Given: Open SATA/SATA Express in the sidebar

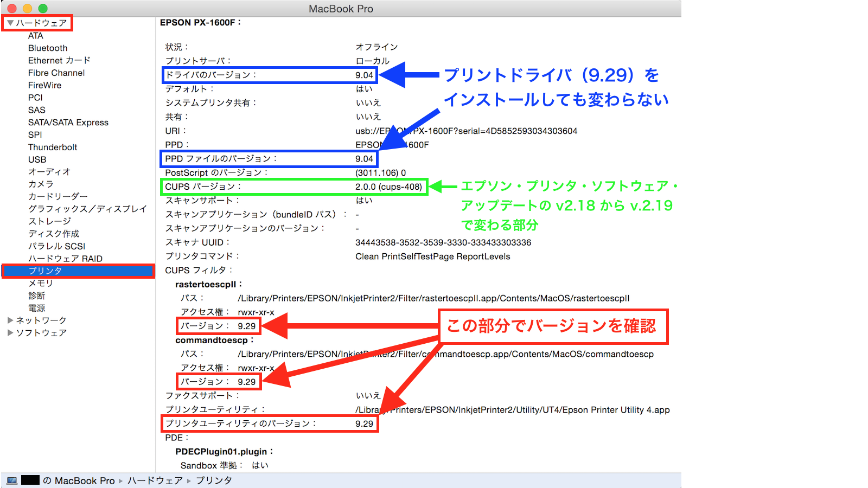Looking at the screenshot, I should (x=68, y=123).
